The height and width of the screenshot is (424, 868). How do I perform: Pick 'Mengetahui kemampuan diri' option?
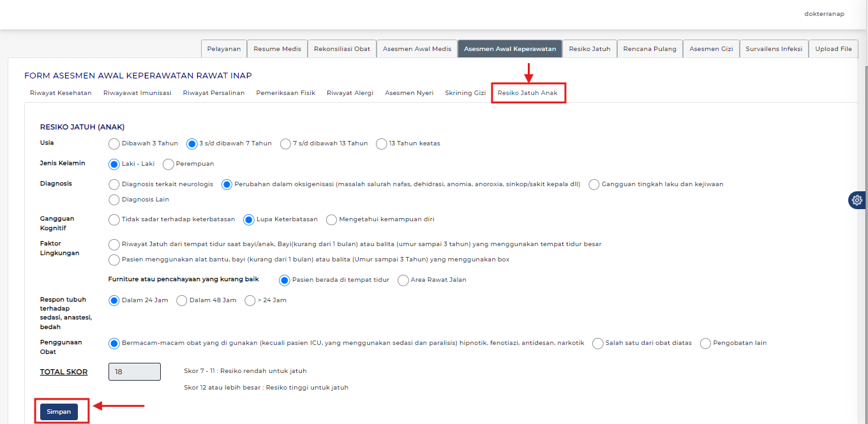pos(331,219)
